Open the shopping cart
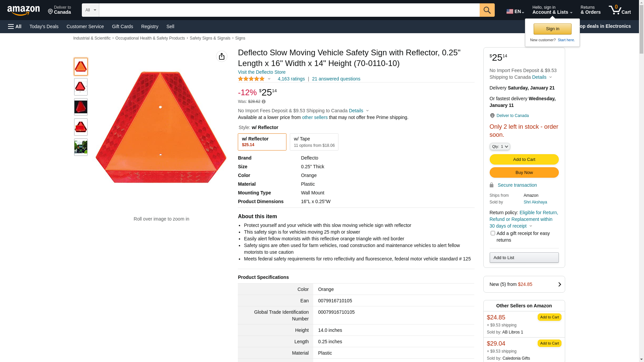644x362 pixels. [x=620, y=10]
